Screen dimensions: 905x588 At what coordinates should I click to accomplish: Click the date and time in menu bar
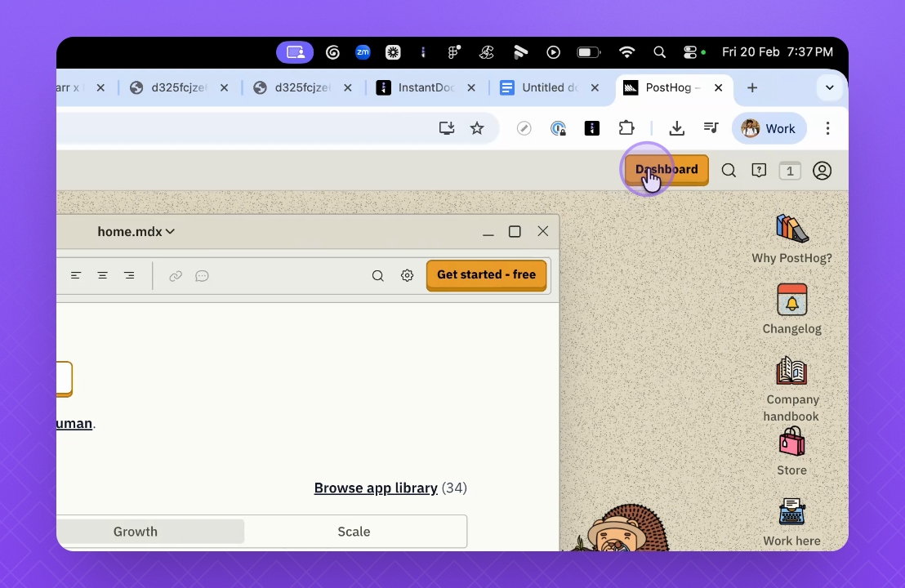778,52
